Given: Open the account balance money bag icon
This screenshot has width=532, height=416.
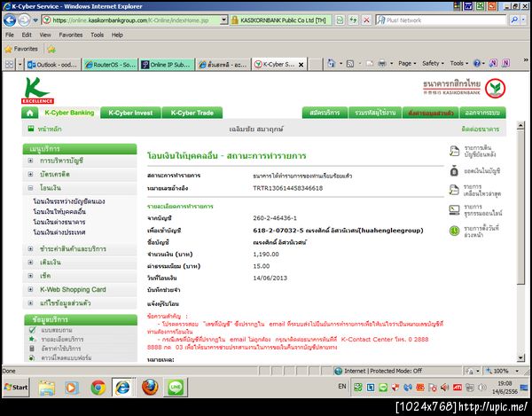Looking at the screenshot, I should point(454,170).
